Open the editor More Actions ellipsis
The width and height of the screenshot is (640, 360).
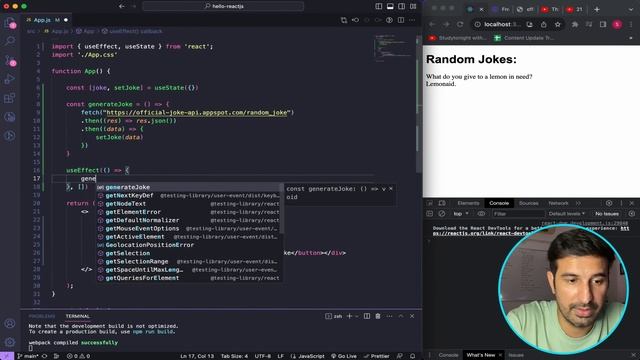point(412,20)
